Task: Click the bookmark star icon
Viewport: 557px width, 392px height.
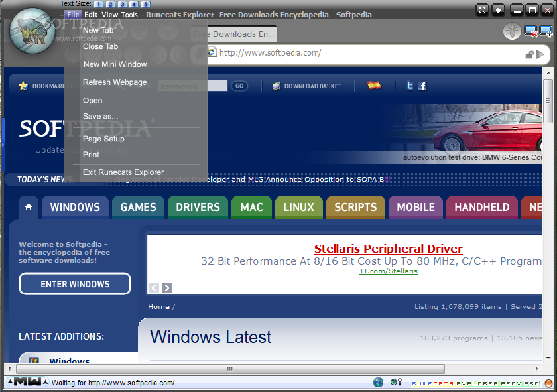Action: [x=23, y=86]
